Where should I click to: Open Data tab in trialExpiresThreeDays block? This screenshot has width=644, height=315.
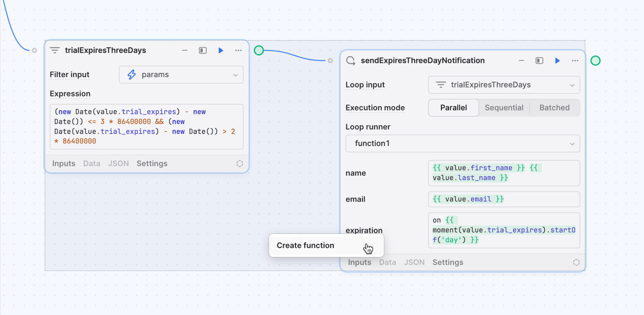tap(92, 164)
